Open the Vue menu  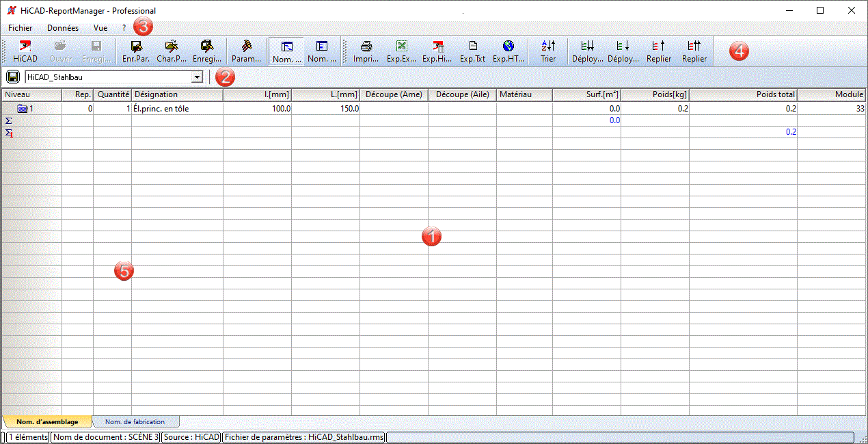(x=100, y=28)
